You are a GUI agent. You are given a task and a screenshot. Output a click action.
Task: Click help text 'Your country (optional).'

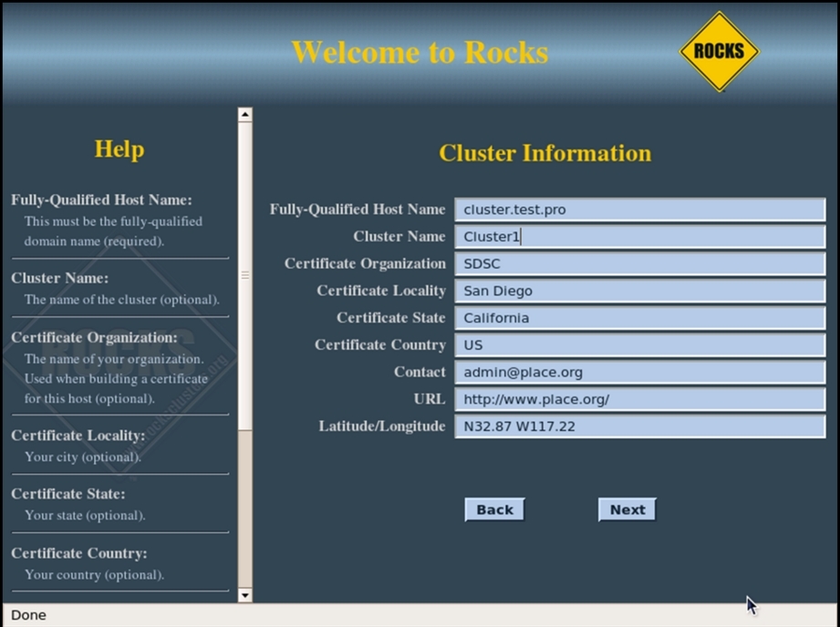coord(94,575)
